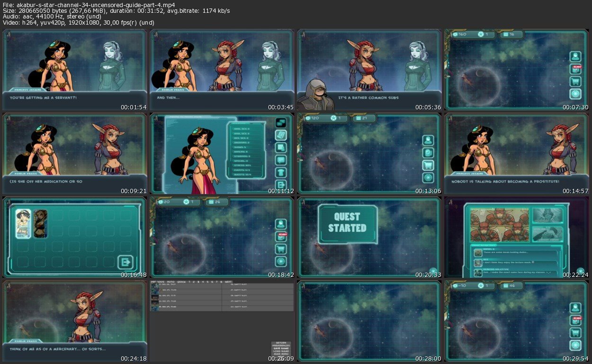
Task: Click the shopping cart icon in the 00:13:06 frame
Action: click(428, 165)
